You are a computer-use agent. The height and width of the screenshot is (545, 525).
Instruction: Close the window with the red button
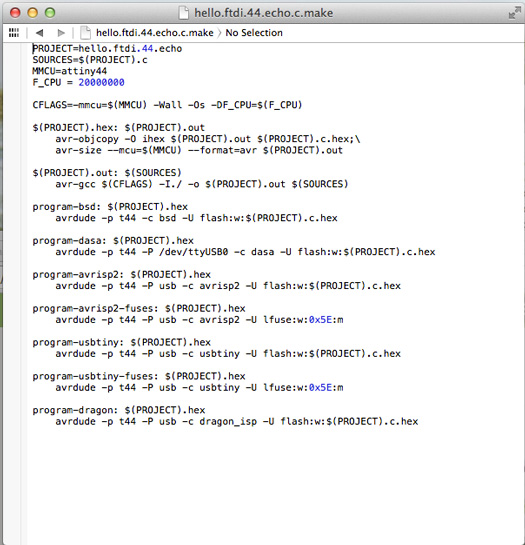point(15,13)
